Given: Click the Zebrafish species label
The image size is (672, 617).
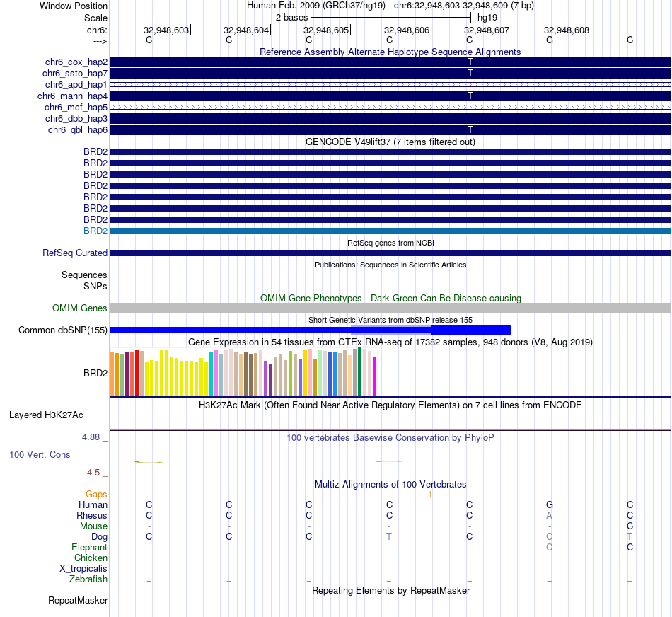Looking at the screenshot, I should point(88,579).
